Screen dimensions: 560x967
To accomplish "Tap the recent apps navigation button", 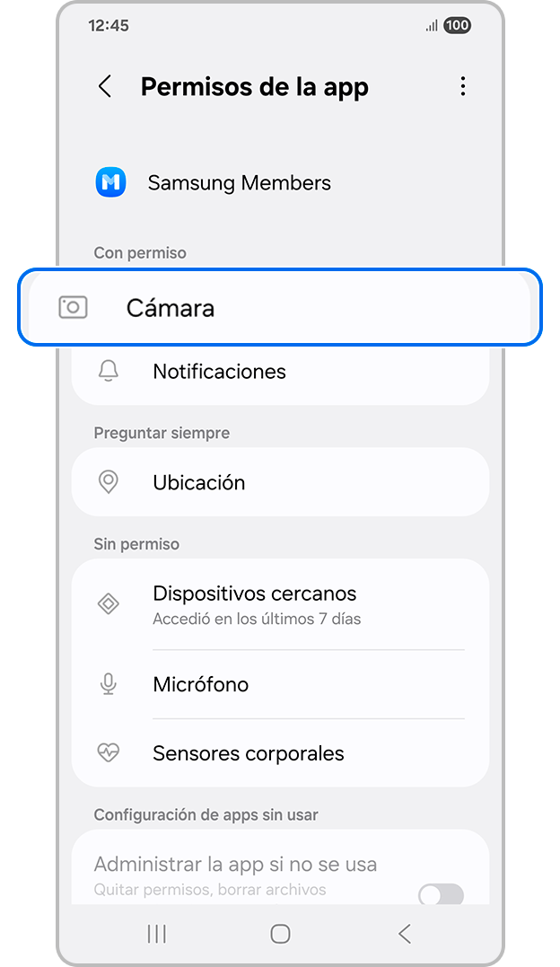I will [157, 934].
